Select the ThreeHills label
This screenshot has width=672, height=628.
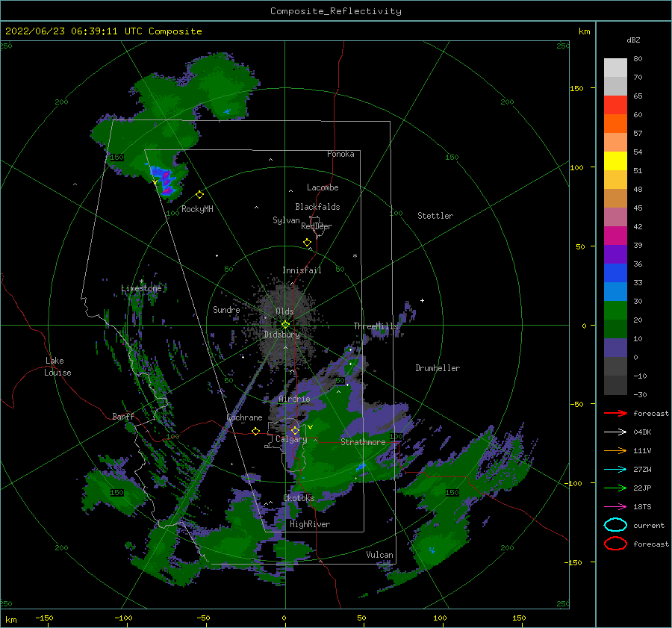point(376,326)
